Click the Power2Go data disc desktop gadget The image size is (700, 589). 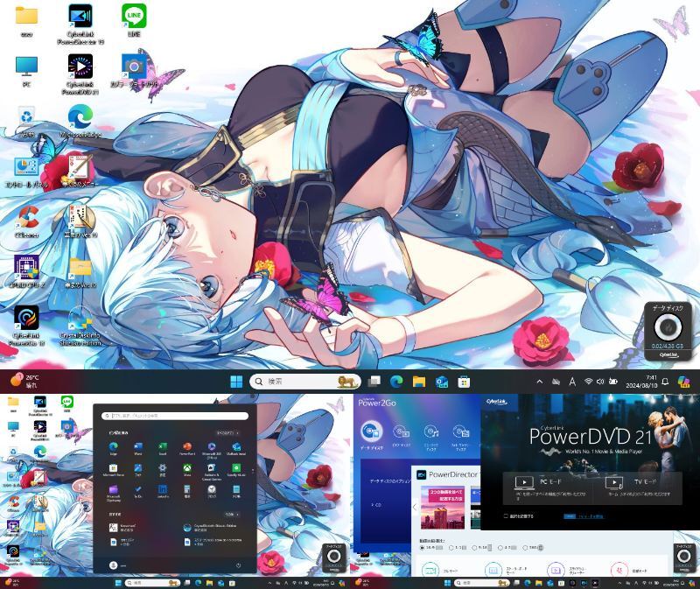[668, 331]
